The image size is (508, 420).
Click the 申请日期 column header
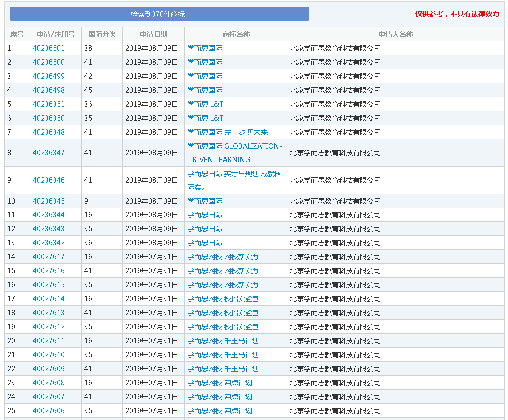tap(154, 34)
